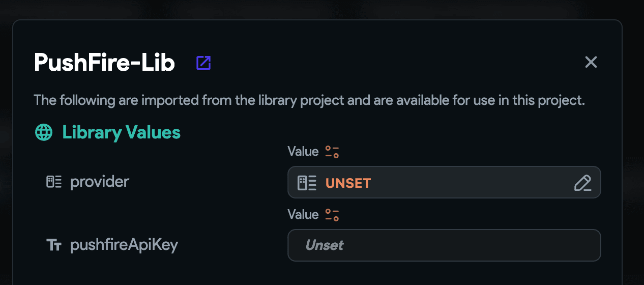
Task: Click the Library Values heading
Action: (121, 132)
